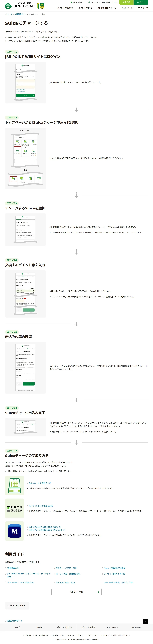Go to トップ breadcrumb link
The width and height of the screenshot is (153, 644).
(x=9, y=14)
